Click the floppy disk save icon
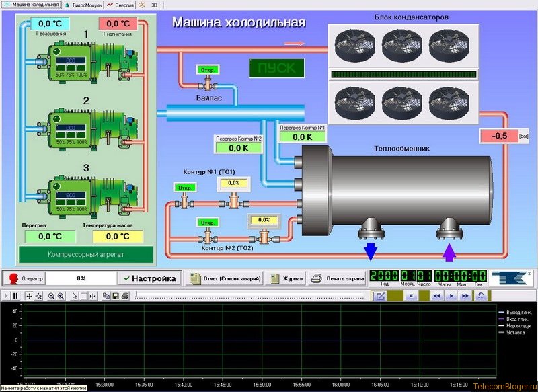This screenshot has width=538, height=392. point(116,296)
